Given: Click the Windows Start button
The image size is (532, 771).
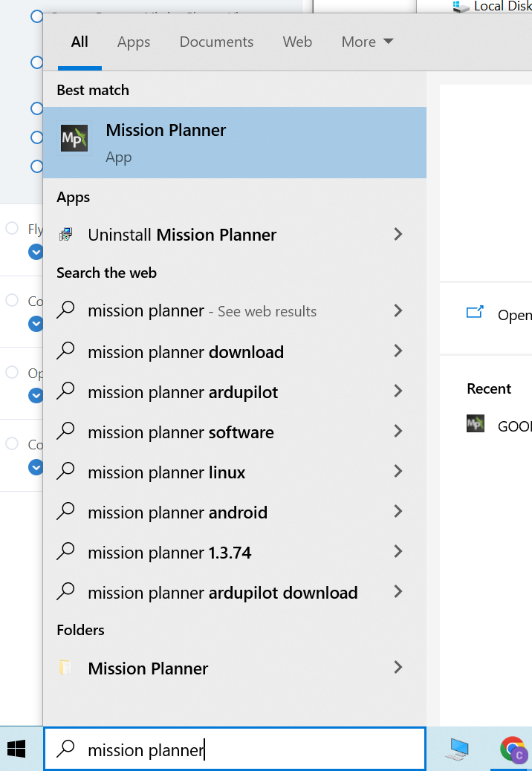Looking at the screenshot, I should click(x=16, y=749).
